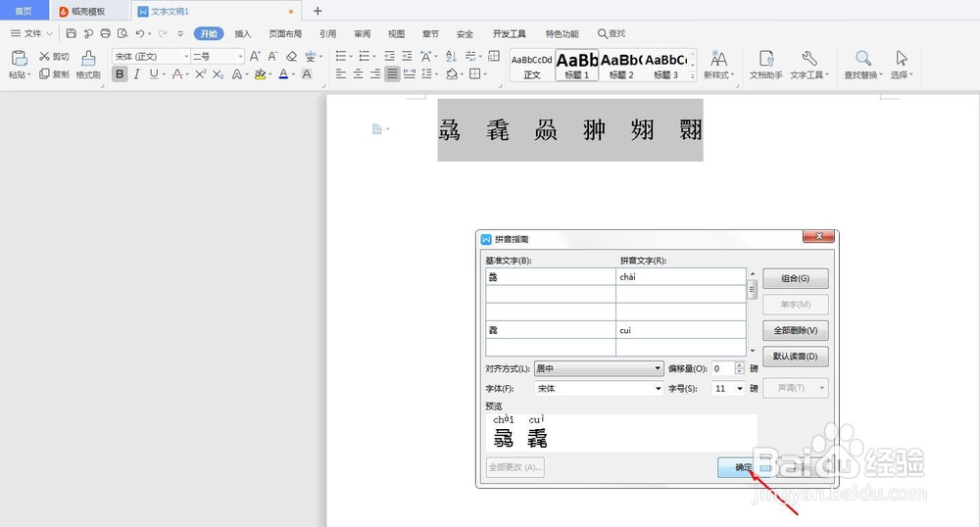Open the font color A picker

(x=283, y=74)
